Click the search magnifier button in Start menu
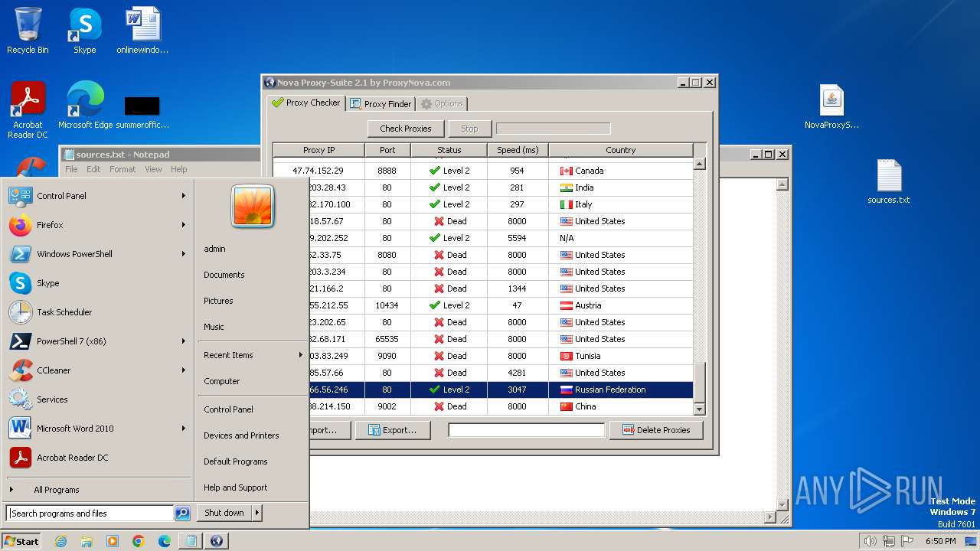 point(182,514)
